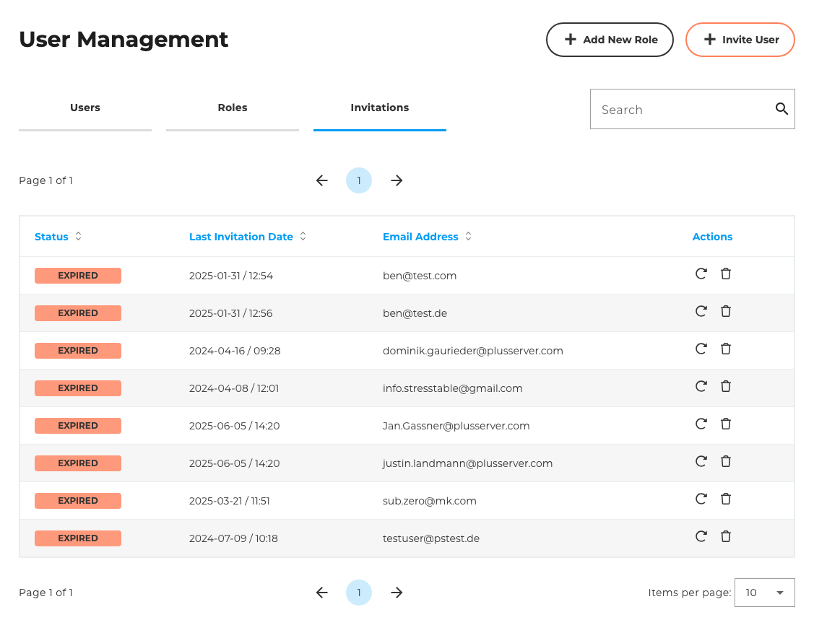Click the previous page arrow at the bottom
Screen dimensions: 840x638
[321, 592]
